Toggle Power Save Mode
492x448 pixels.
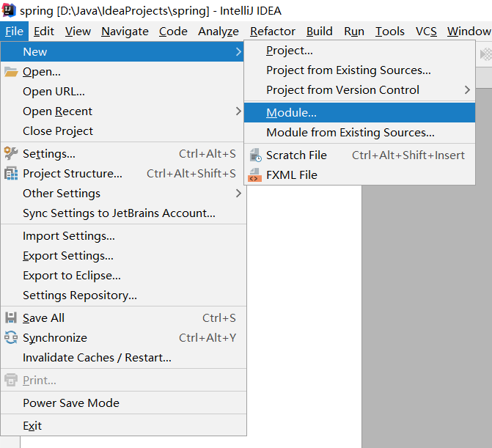click(x=70, y=403)
